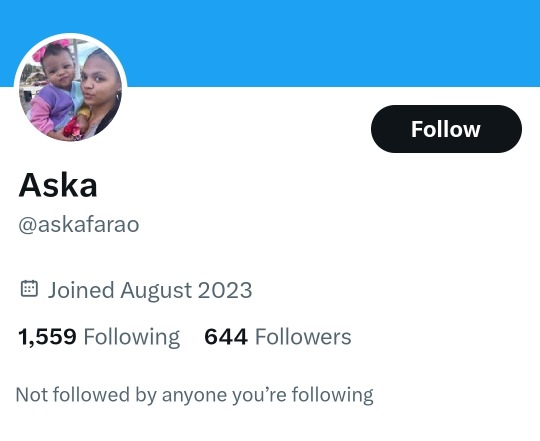Image resolution: width=540 pixels, height=441 pixels.
Task: Click 'Not followed by anyone you're following'
Action: [x=195, y=395]
